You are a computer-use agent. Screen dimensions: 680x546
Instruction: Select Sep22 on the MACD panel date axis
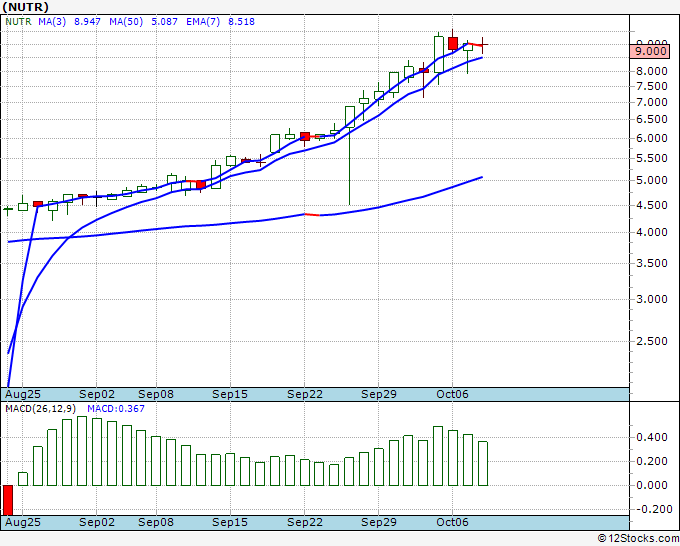click(x=305, y=522)
